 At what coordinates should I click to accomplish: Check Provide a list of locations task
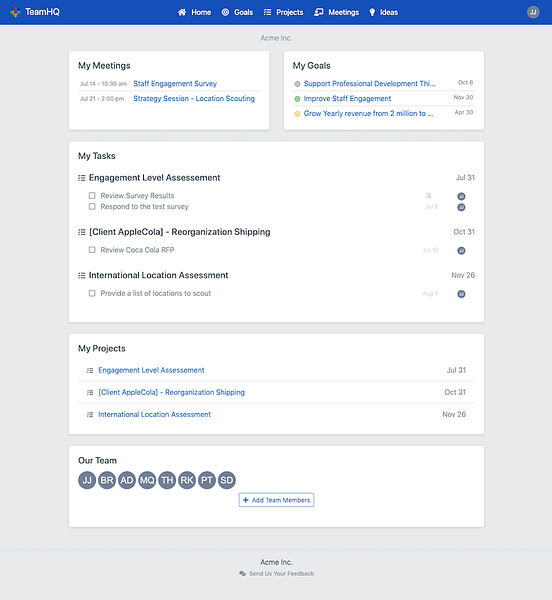(92, 293)
